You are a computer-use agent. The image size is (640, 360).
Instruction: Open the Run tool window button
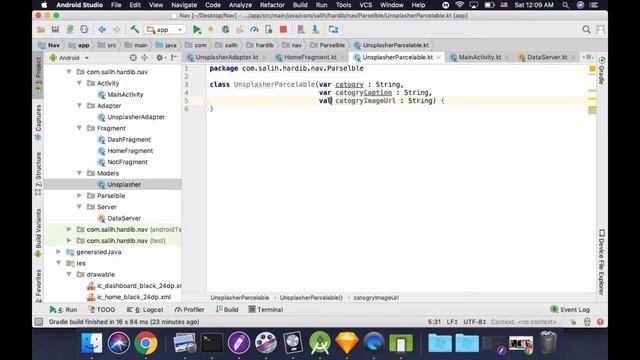[x=63, y=309]
